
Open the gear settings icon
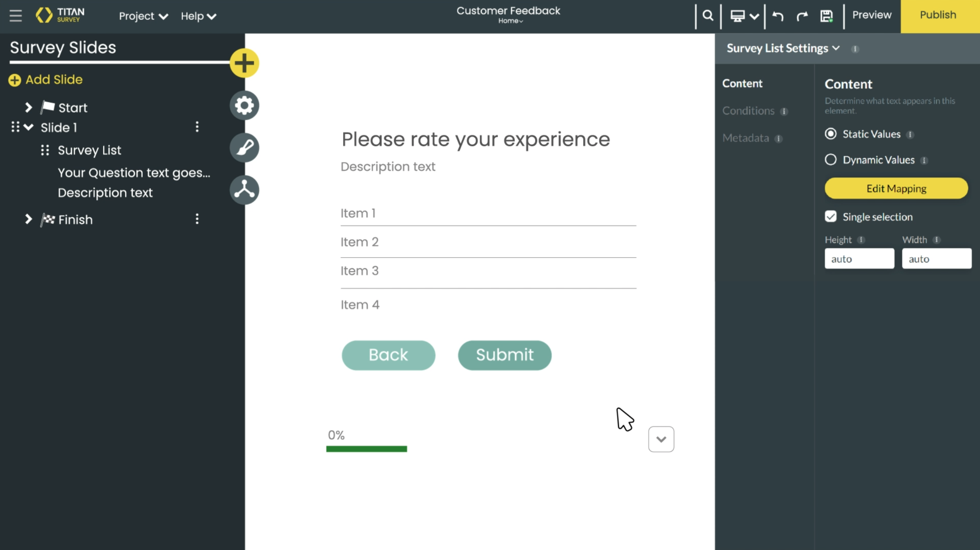point(244,105)
